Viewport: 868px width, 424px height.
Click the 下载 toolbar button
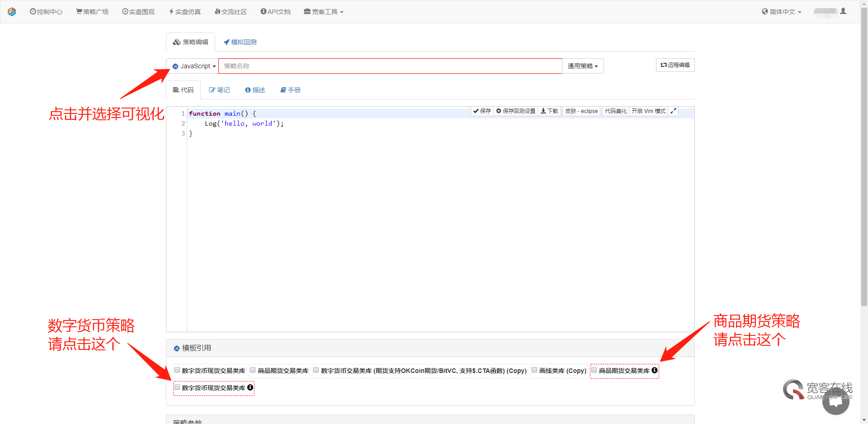point(549,111)
